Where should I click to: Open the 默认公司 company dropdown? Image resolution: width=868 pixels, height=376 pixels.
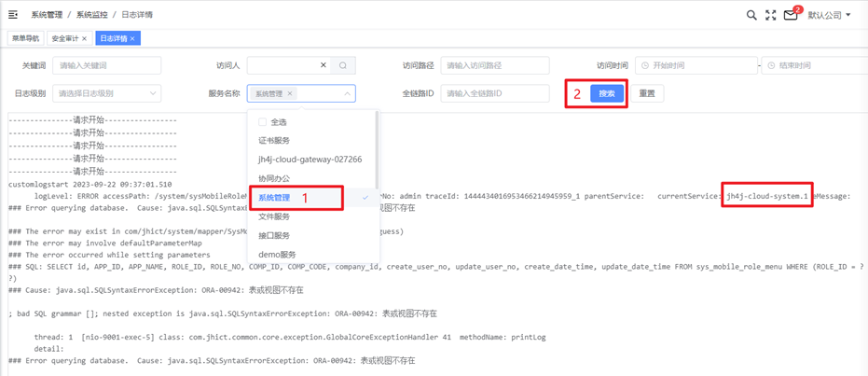click(829, 15)
